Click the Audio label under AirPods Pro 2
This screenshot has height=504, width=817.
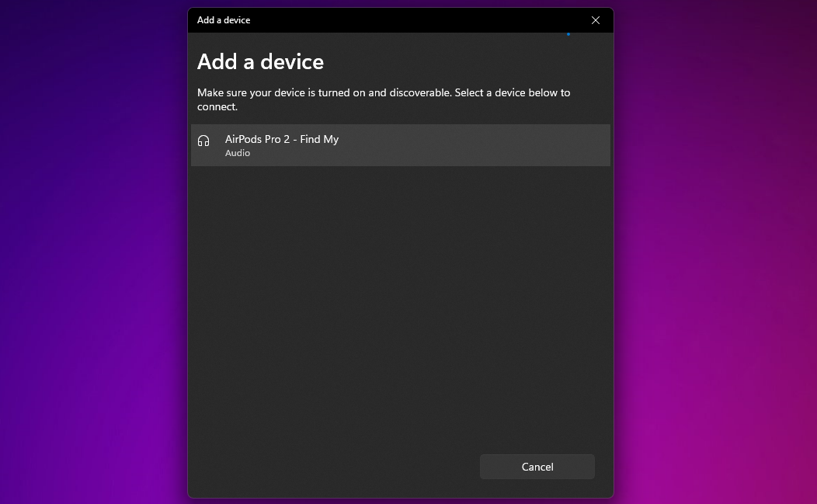coord(238,153)
